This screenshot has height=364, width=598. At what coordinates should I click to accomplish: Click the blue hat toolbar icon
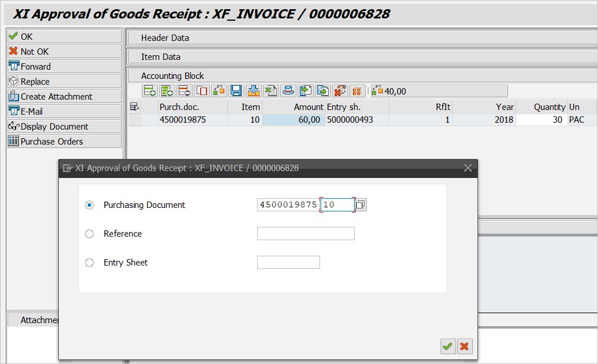(288, 91)
